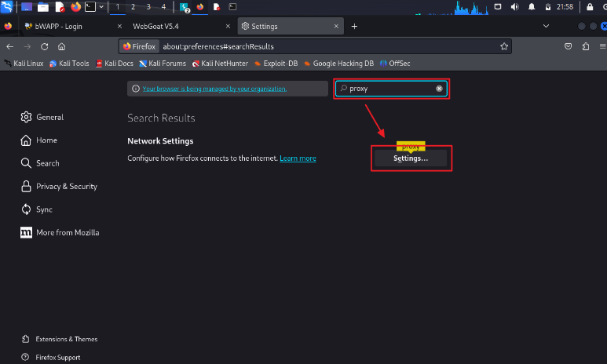The height and width of the screenshot is (364, 607).
Task: Open the Kali NetHunter bookmark
Action: tap(220, 64)
